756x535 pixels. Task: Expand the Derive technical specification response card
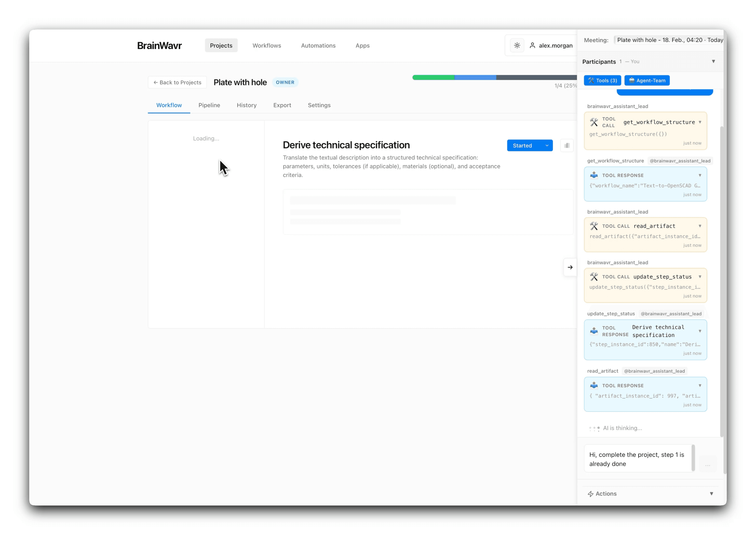[700, 331]
